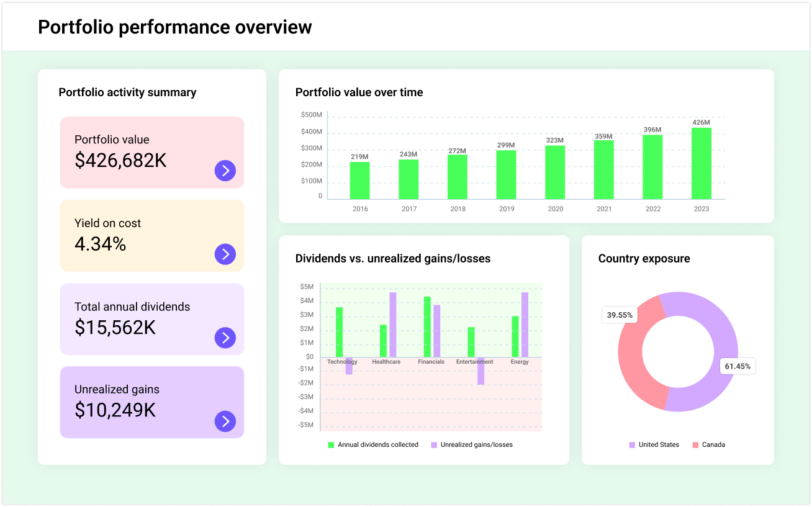Viewport: 812px width, 507px height.
Task: Click the Unrealized gains chevron button
Action: (x=225, y=421)
